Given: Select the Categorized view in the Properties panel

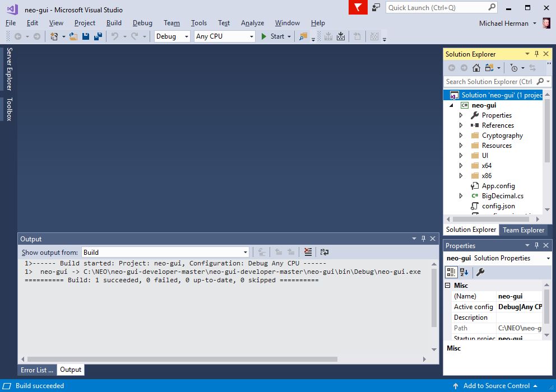Looking at the screenshot, I should pyautogui.click(x=451, y=272).
